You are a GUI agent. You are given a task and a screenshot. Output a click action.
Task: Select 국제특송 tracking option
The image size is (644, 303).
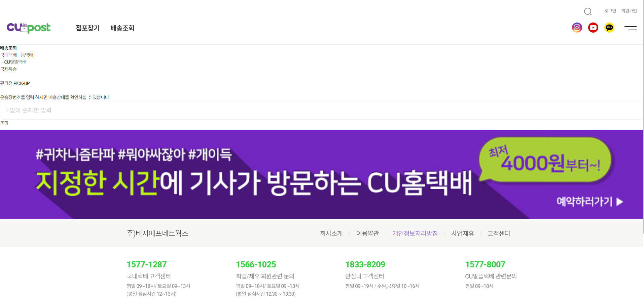[x=9, y=69]
